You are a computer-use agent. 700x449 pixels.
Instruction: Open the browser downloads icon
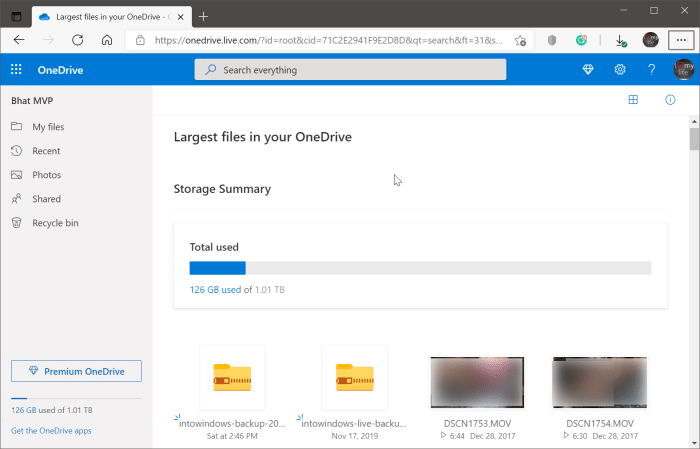621,41
